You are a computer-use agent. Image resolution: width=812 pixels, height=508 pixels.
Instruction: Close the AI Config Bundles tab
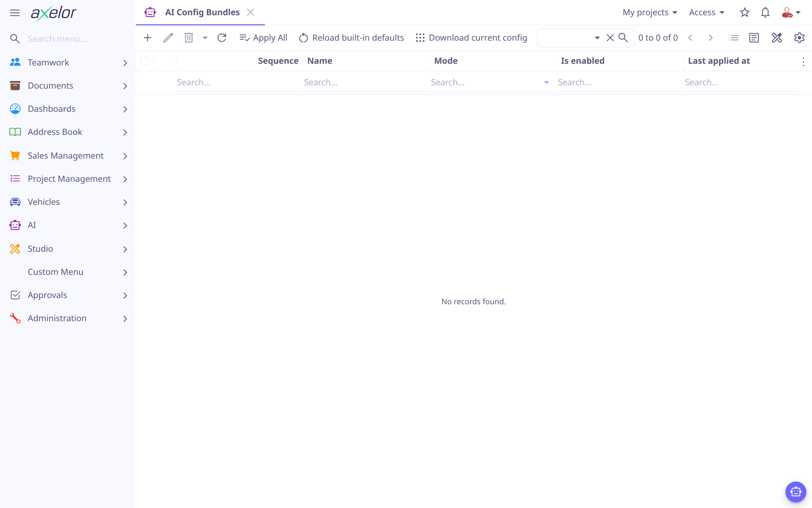coord(250,12)
